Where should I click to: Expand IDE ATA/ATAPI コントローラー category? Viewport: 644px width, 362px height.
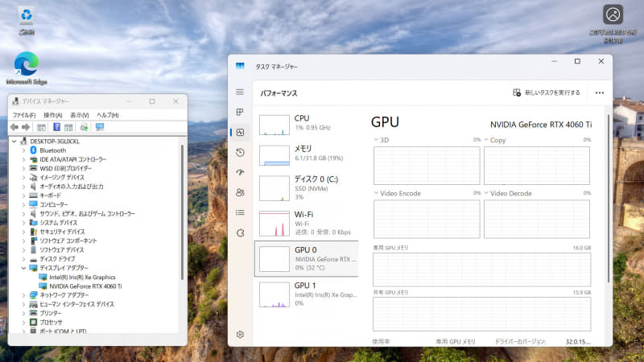(23, 159)
